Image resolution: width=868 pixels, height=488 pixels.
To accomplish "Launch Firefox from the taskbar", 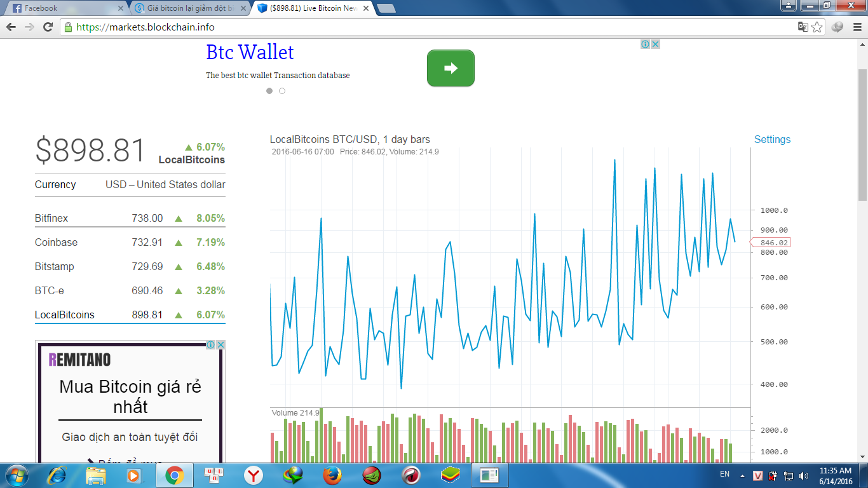I will pos(332,475).
